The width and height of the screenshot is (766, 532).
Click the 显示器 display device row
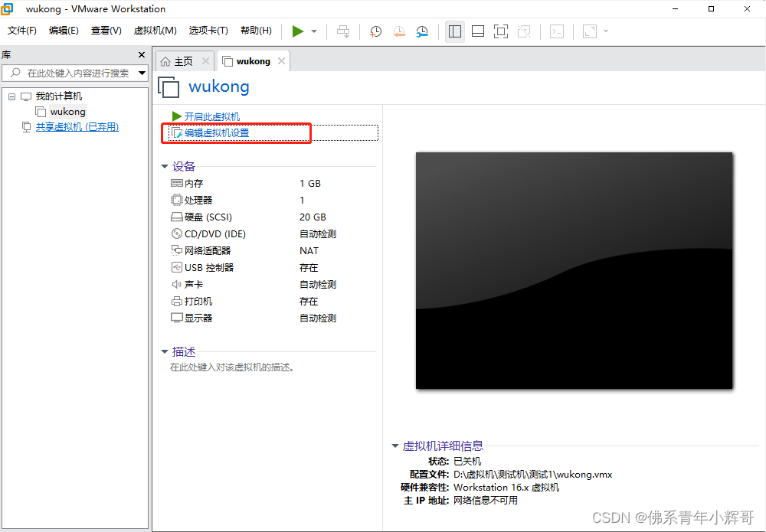(x=273, y=318)
